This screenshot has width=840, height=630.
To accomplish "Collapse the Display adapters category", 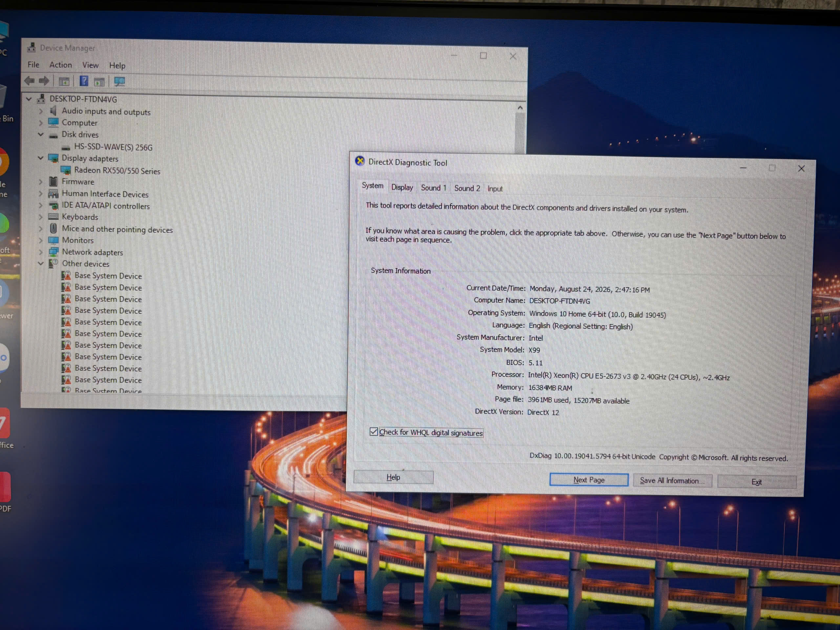I will [x=41, y=157].
